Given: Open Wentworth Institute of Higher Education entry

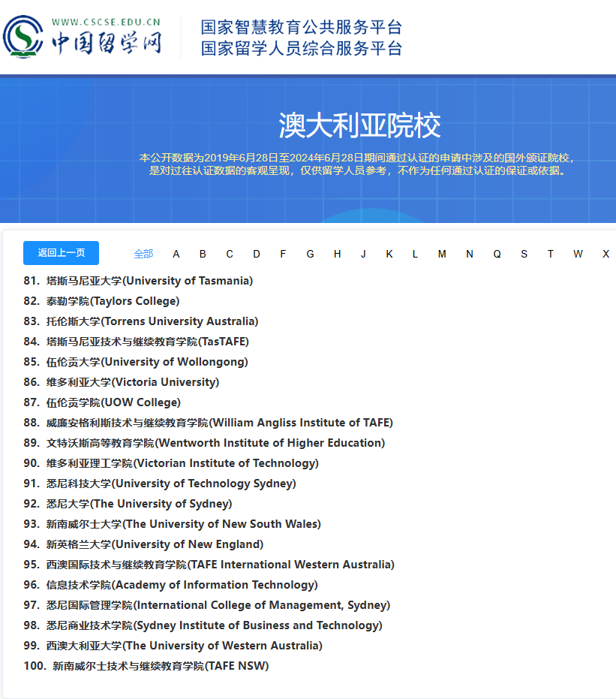Looking at the screenshot, I should tap(204, 443).
